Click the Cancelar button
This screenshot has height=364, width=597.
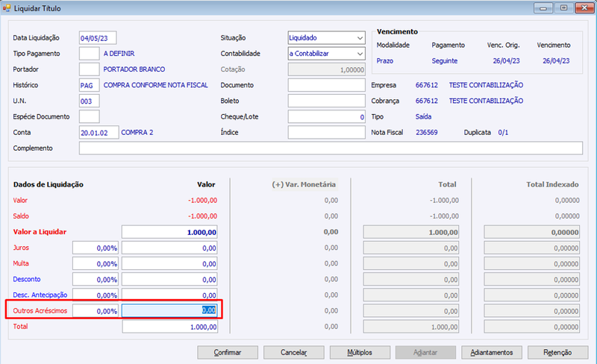click(x=293, y=353)
